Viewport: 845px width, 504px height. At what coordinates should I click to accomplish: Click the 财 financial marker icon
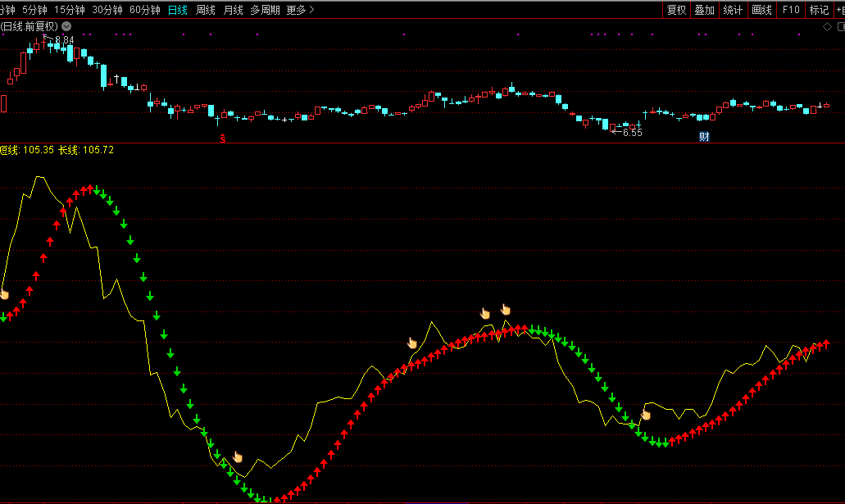pos(703,136)
